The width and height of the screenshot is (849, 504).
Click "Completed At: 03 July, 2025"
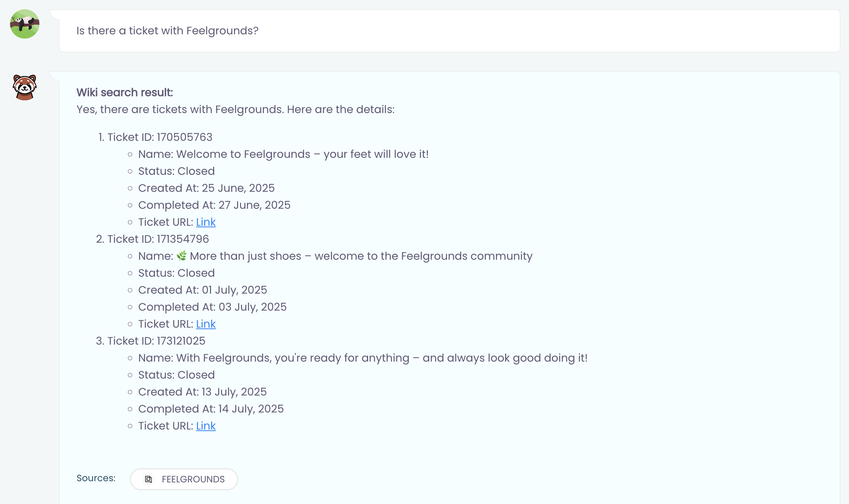click(212, 307)
